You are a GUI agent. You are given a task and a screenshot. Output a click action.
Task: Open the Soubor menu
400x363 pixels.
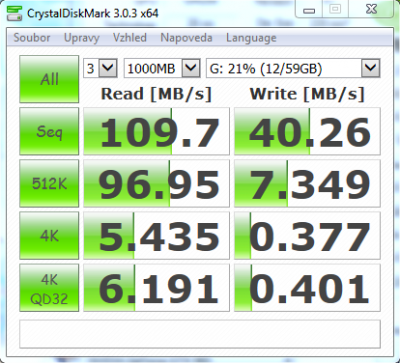tap(32, 37)
